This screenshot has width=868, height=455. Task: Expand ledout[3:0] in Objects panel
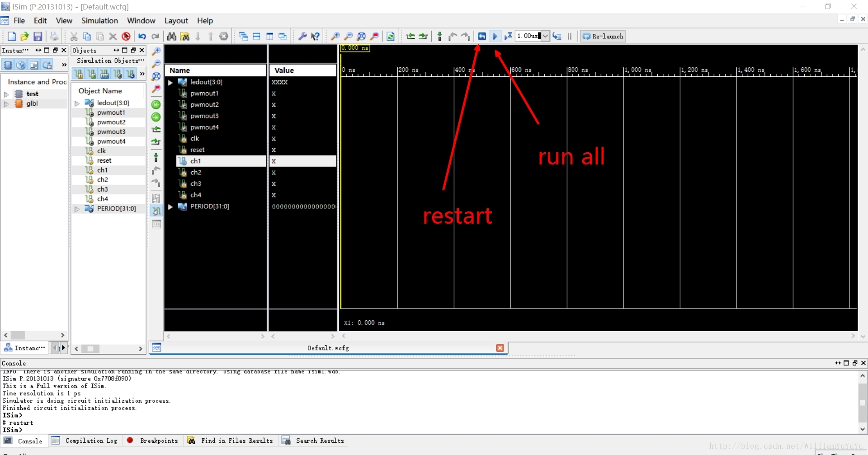[x=77, y=103]
